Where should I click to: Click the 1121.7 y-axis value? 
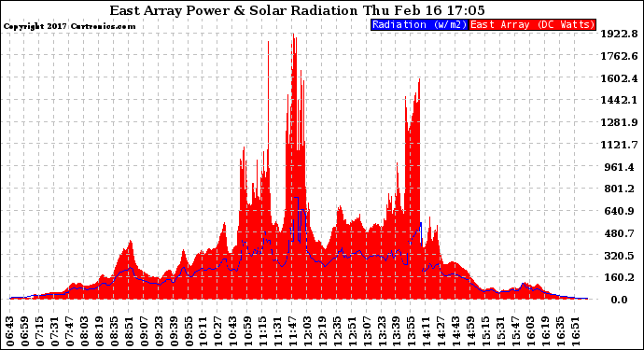[619, 145]
